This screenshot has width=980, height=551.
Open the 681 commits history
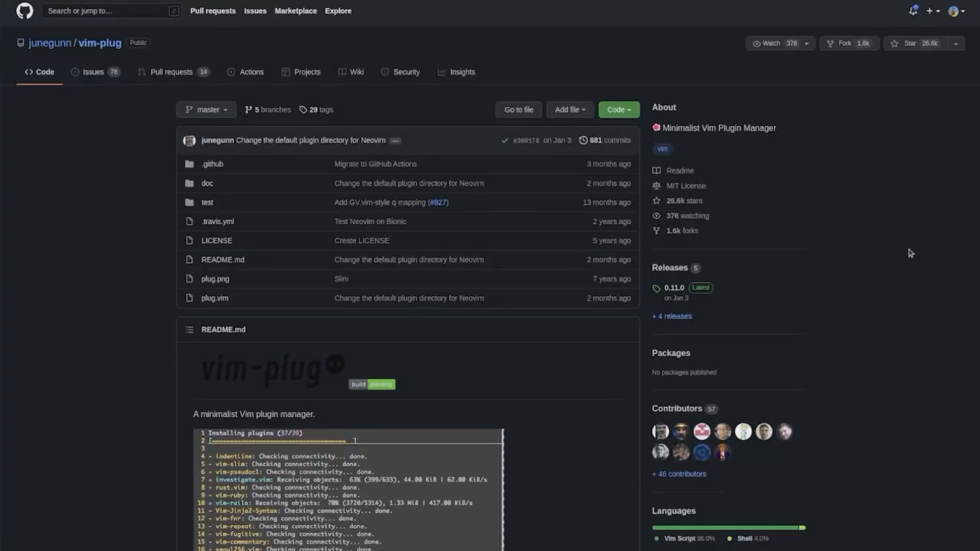point(605,140)
